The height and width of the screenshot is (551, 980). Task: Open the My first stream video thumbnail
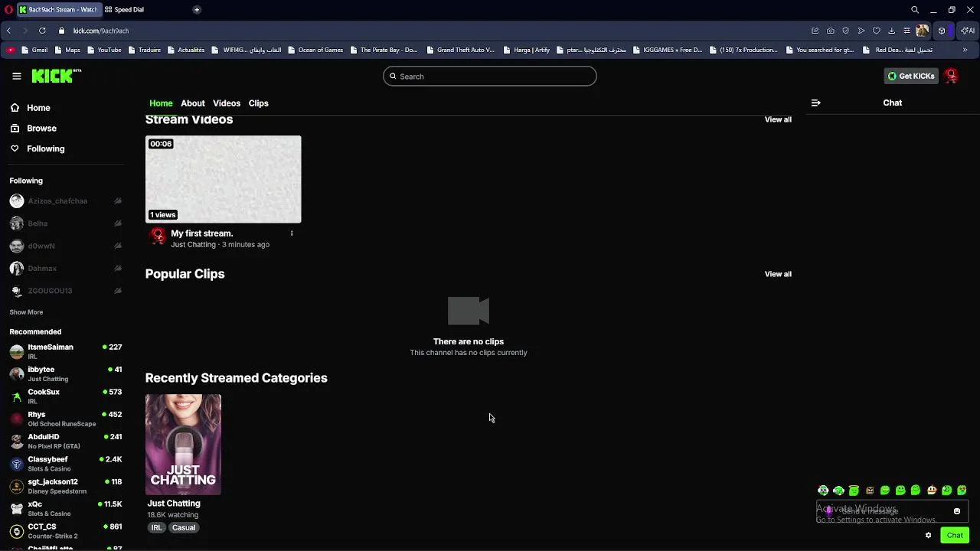tap(224, 179)
